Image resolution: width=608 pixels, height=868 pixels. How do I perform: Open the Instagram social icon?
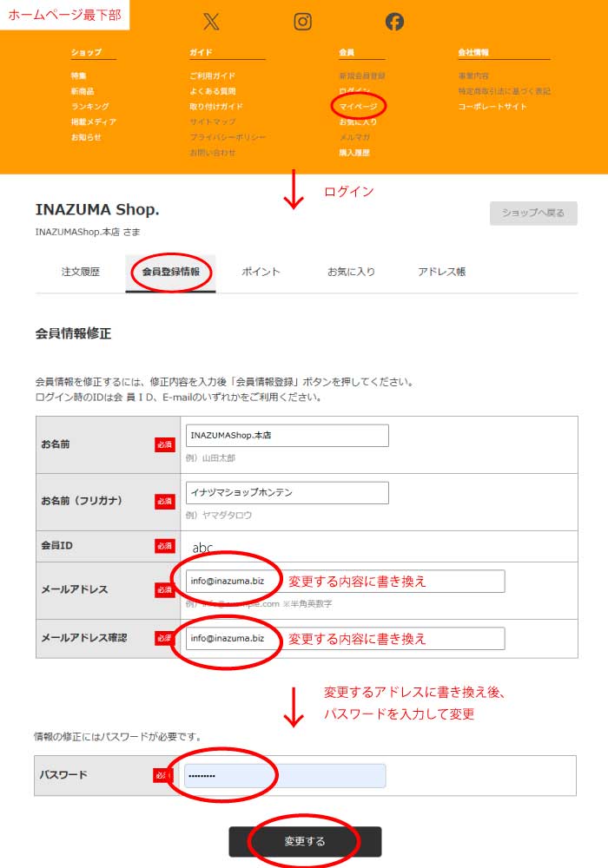(x=302, y=22)
